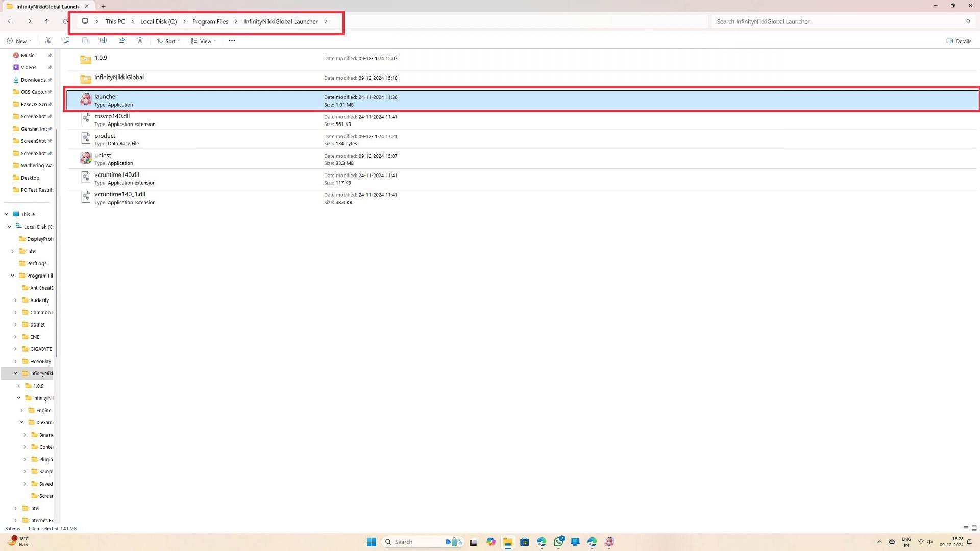Viewport: 980px width, 551px height.
Task: Select the vcruntime140.dll file
Action: (x=116, y=174)
